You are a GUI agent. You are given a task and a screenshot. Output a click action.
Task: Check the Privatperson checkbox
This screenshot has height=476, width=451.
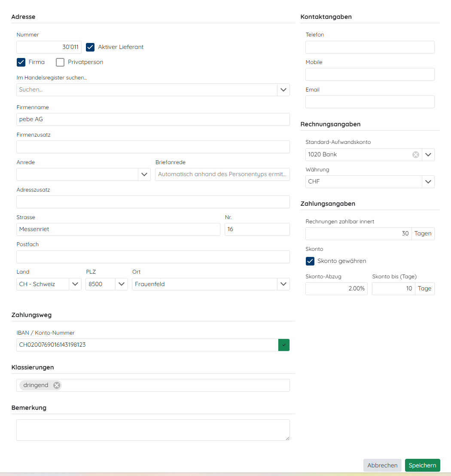(x=60, y=62)
